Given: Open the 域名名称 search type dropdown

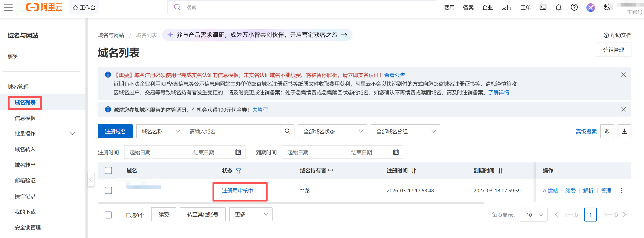Looking at the screenshot, I should coord(160,131).
